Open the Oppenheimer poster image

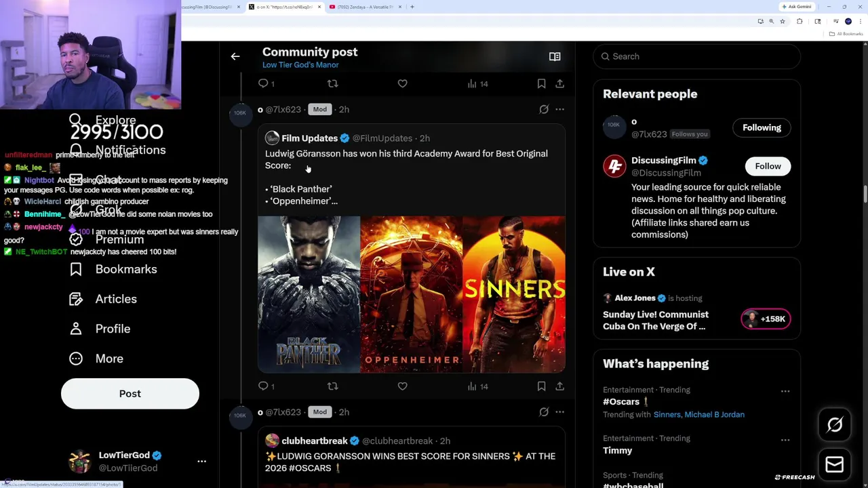(411, 294)
